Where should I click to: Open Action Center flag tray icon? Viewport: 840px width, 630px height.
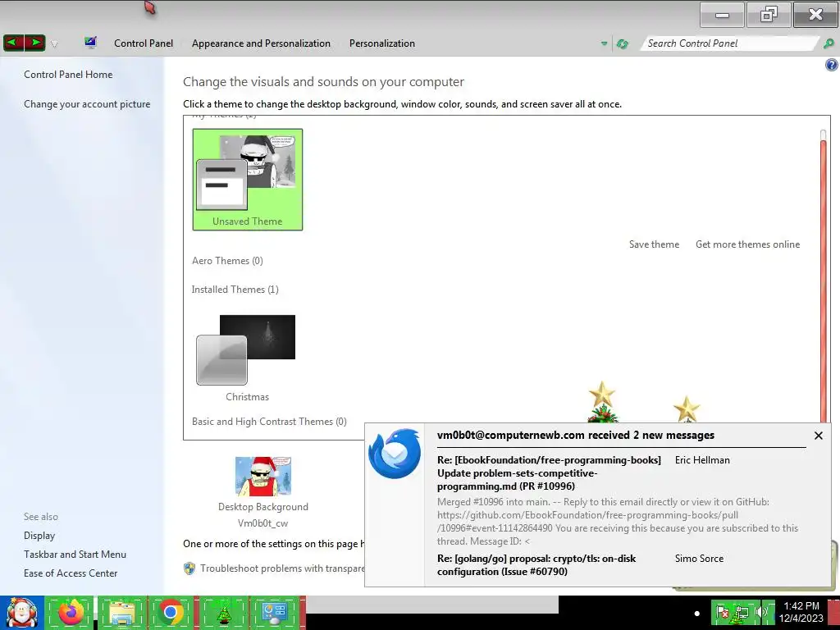pyautogui.click(x=722, y=612)
